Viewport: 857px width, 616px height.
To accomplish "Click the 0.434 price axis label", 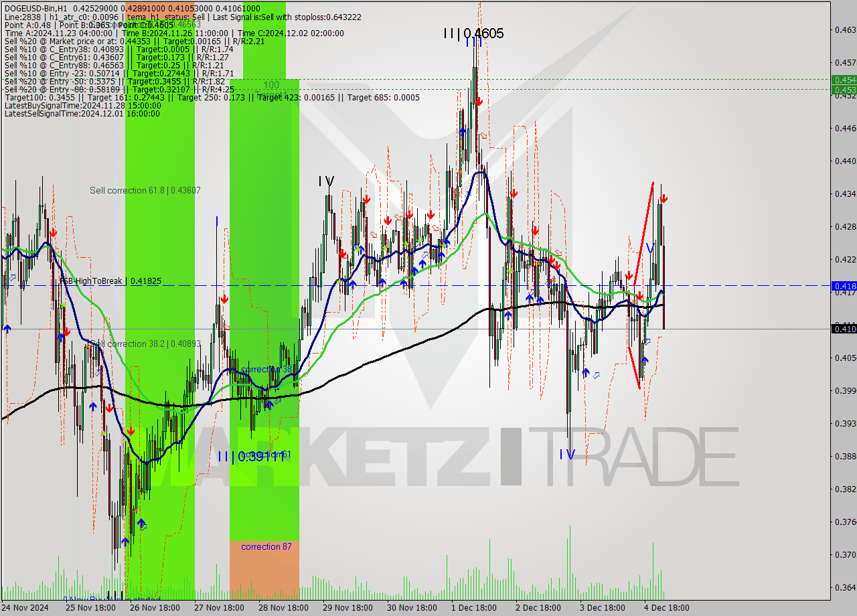I will (845, 194).
